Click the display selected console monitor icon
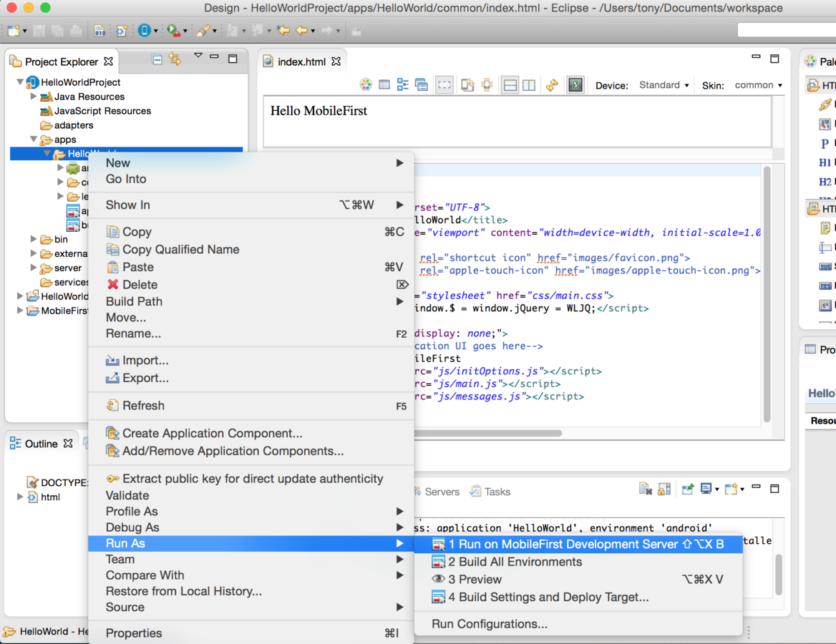This screenshot has width=836, height=644. pyautogui.click(x=706, y=488)
